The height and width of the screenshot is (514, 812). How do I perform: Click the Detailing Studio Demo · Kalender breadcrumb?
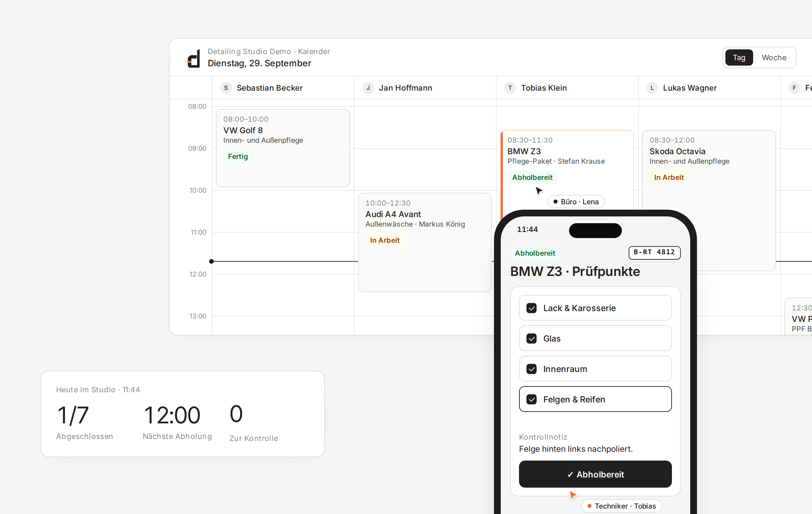269,51
